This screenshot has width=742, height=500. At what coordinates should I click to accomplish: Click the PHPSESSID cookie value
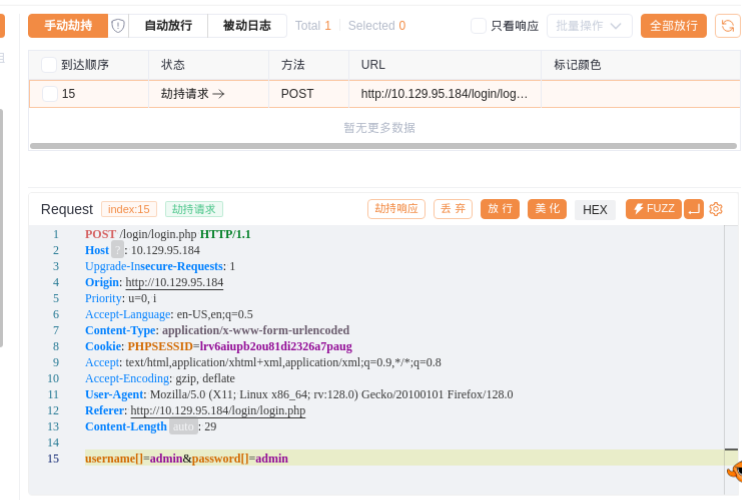click(276, 346)
